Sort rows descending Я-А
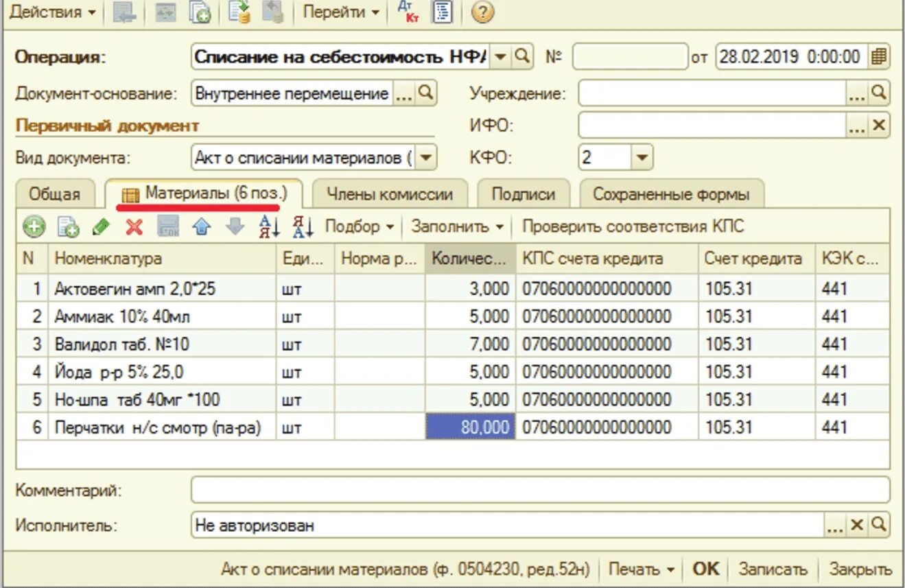Viewport: 905px width, 588px height. click(x=303, y=226)
